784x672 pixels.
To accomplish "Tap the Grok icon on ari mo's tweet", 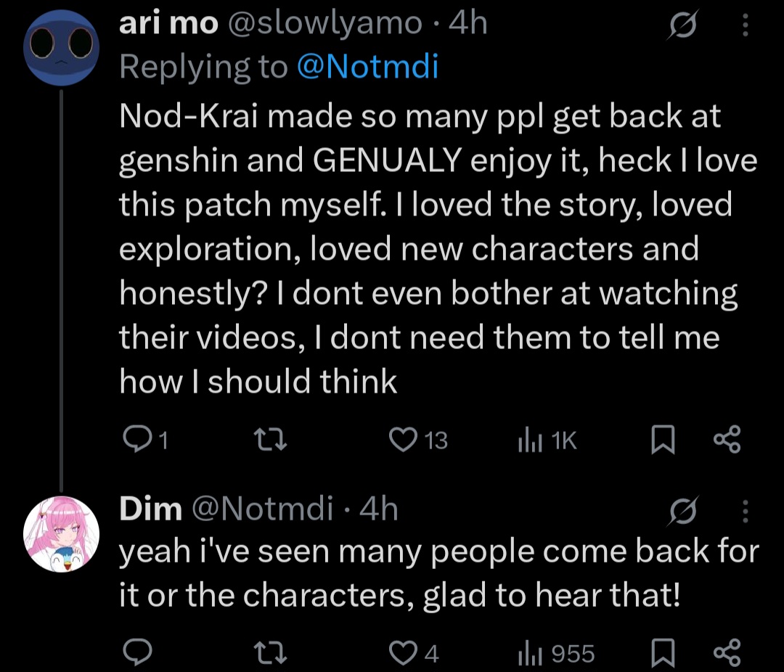I will coord(682,25).
